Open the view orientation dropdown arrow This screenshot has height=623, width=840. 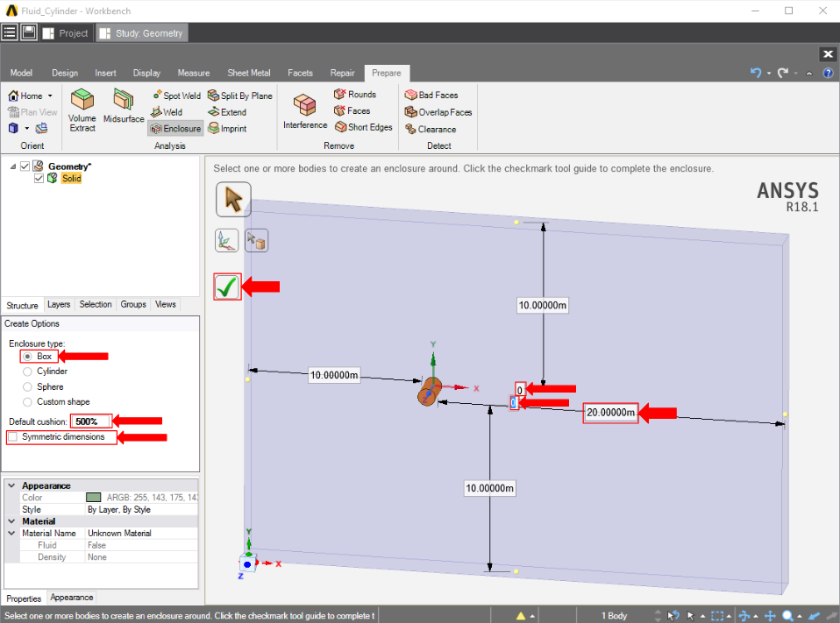point(27,128)
